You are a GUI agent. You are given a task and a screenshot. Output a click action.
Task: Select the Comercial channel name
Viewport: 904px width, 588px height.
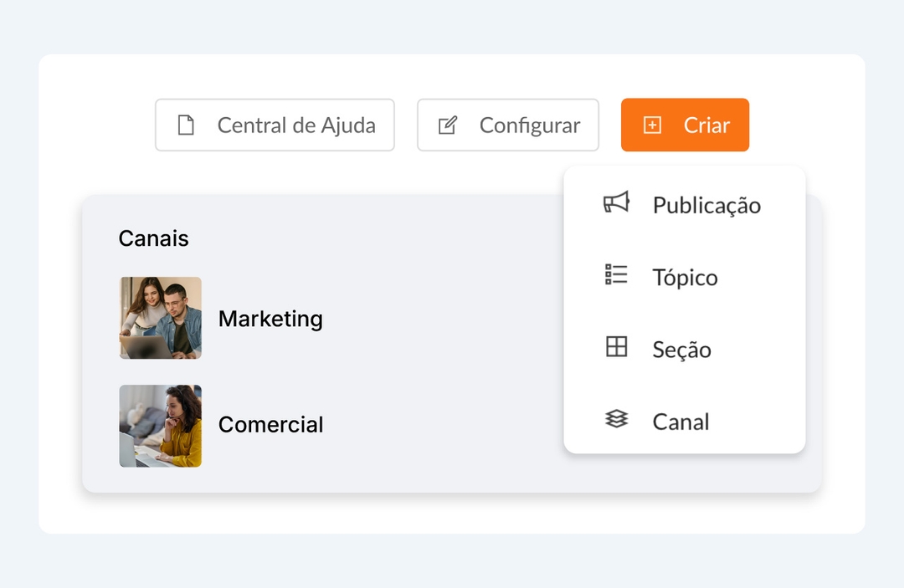(270, 424)
